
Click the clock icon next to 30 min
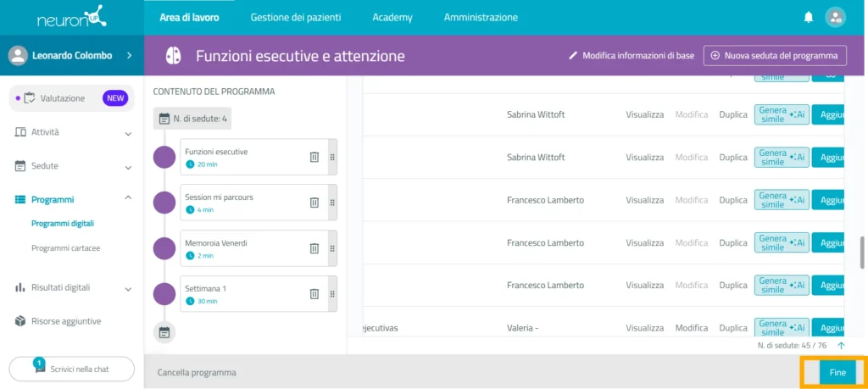[x=191, y=301]
